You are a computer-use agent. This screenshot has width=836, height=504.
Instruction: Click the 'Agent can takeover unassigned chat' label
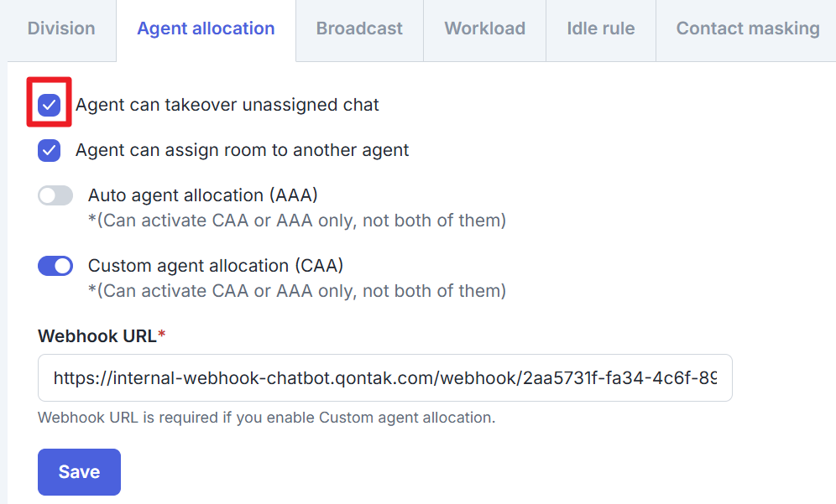click(227, 105)
